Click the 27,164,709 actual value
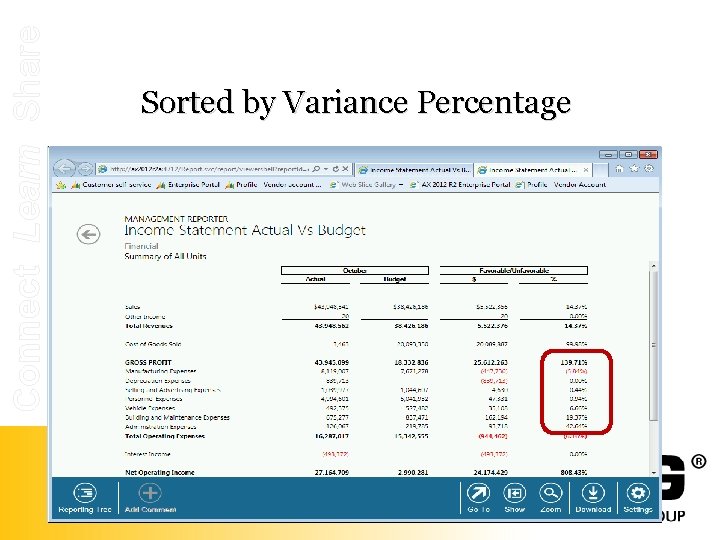This screenshot has height=540, width=720. 332,472
